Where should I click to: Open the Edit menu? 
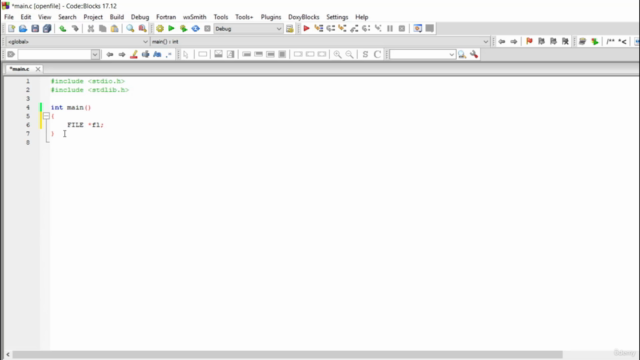click(26, 17)
